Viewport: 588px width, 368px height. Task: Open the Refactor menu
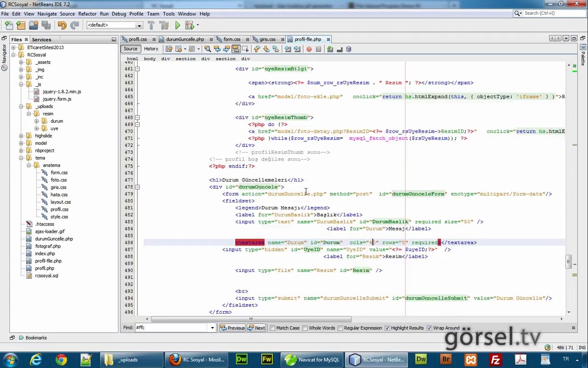(87, 14)
